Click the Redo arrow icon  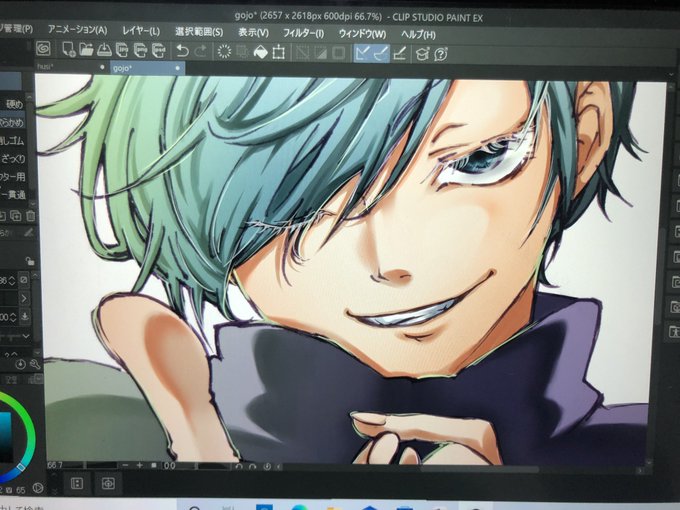pyautogui.click(x=200, y=51)
